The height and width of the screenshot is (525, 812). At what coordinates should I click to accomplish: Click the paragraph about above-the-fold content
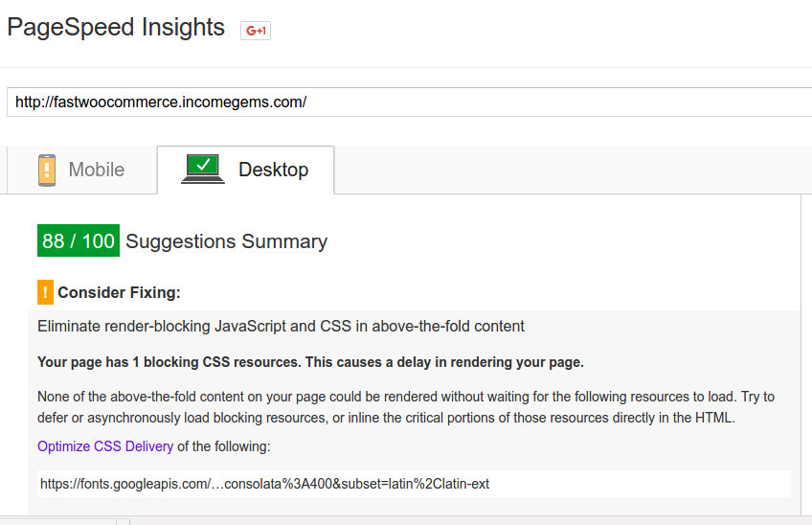(x=406, y=407)
